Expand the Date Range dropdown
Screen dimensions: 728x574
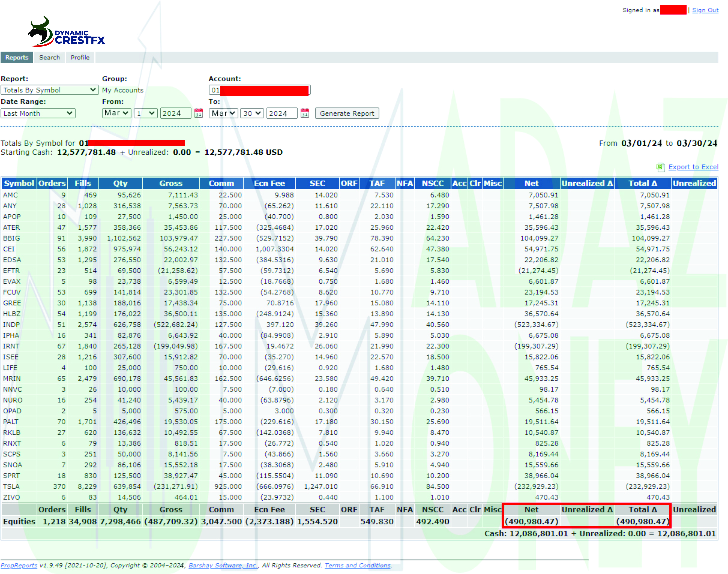38,113
